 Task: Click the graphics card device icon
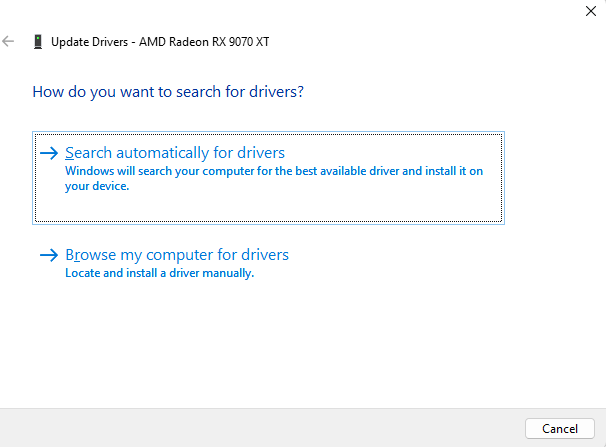click(x=38, y=42)
